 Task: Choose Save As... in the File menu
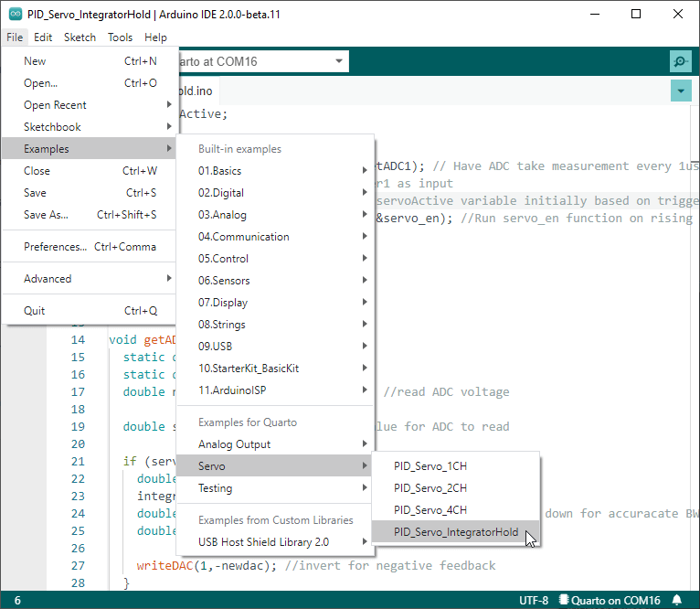[x=90, y=214]
